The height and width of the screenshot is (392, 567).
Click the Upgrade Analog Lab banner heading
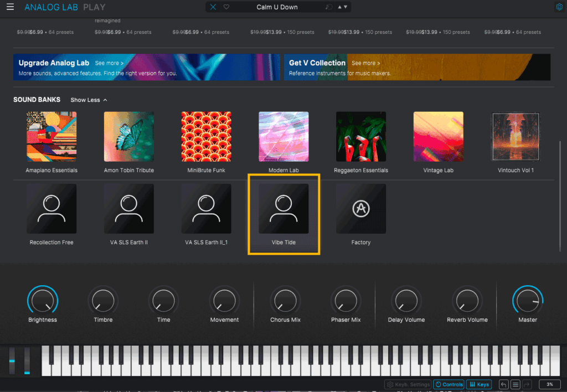pos(54,63)
